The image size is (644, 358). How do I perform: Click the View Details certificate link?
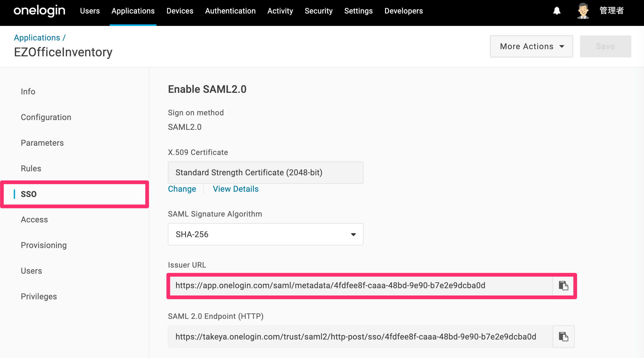point(236,189)
